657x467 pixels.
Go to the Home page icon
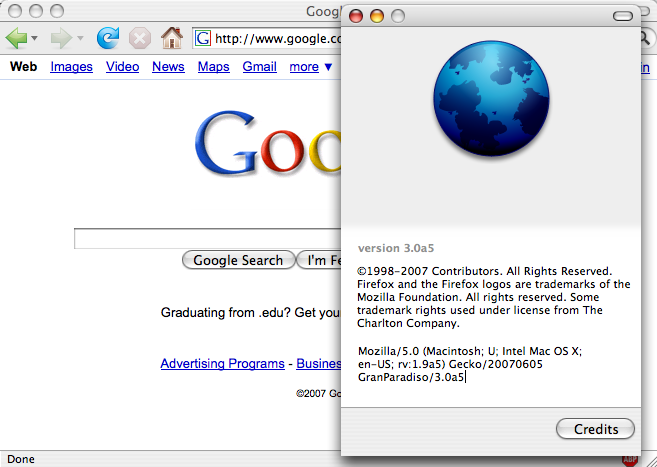[x=172, y=38]
